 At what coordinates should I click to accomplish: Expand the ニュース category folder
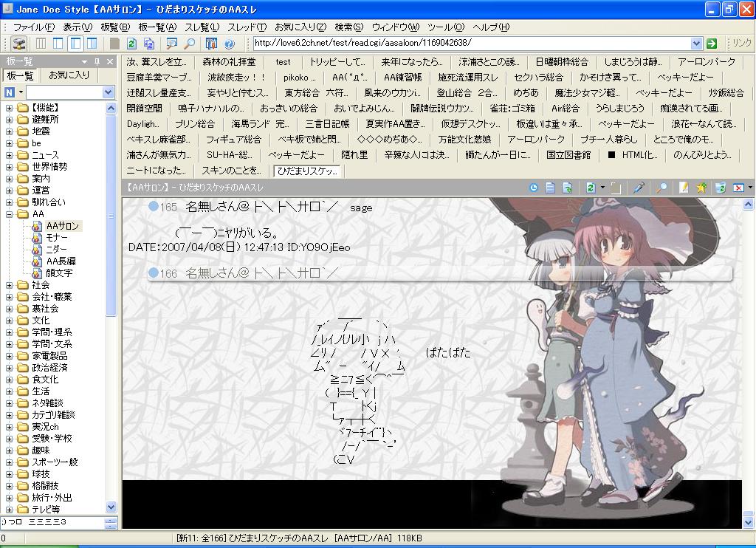pyautogui.click(x=9, y=155)
